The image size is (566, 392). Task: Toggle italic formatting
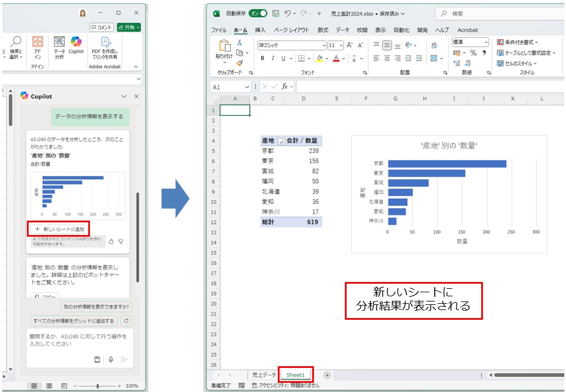click(273, 58)
